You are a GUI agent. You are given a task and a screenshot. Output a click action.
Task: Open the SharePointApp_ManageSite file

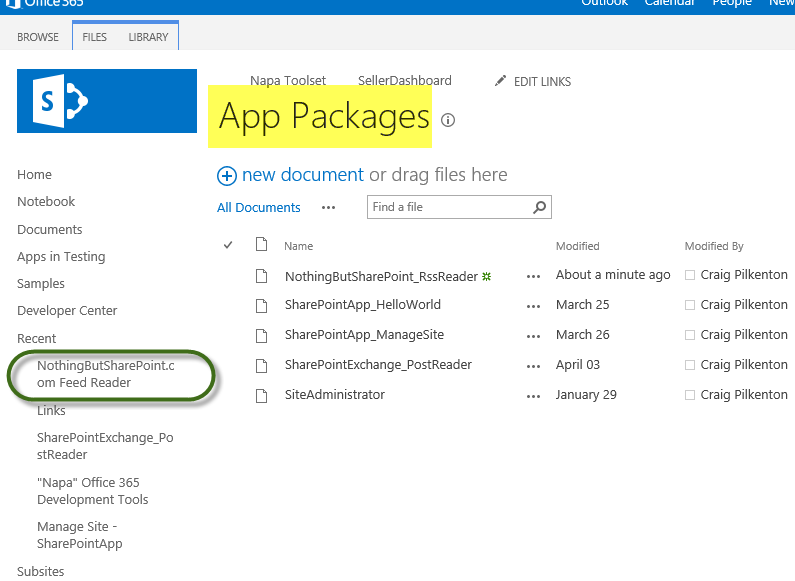coord(364,335)
